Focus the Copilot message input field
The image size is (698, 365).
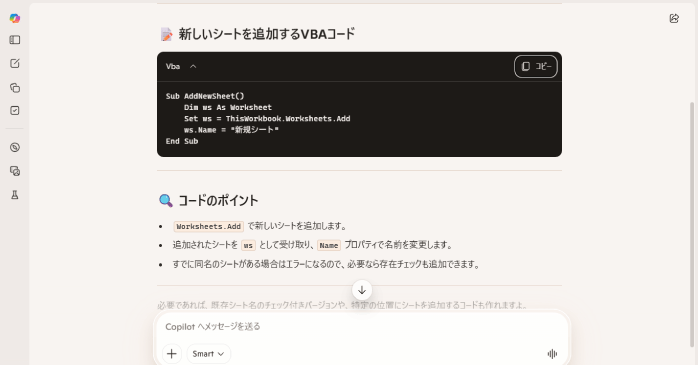click(361, 327)
